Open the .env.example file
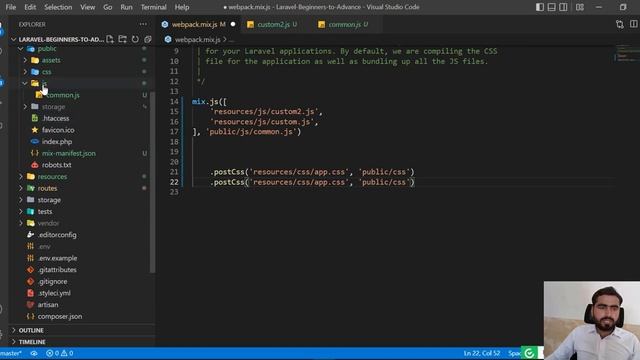640x360 pixels. pyautogui.click(x=57, y=258)
